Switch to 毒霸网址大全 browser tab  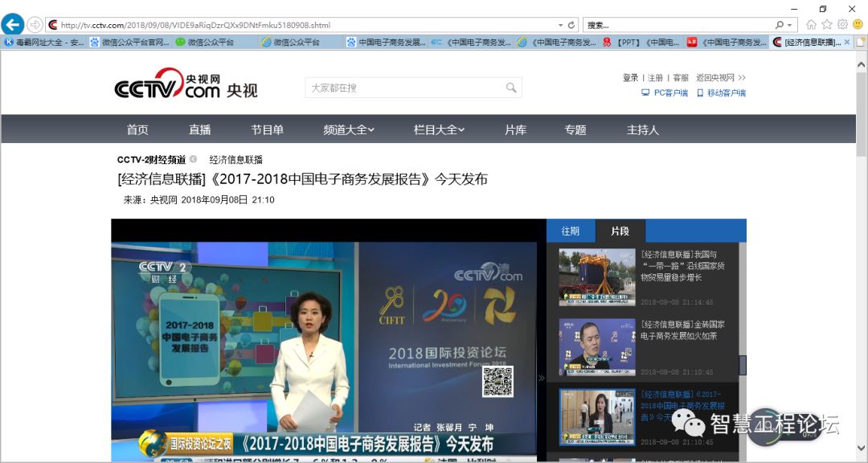click(x=43, y=42)
